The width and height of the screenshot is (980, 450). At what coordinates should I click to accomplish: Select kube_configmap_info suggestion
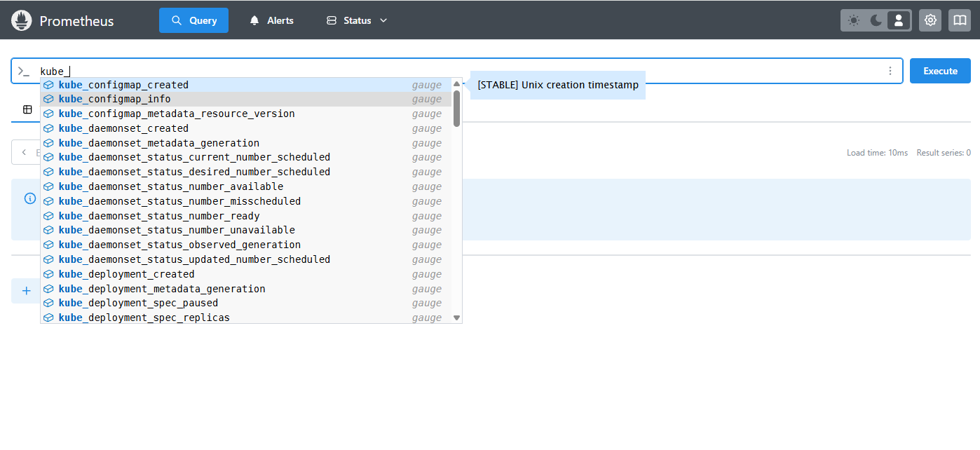114,99
